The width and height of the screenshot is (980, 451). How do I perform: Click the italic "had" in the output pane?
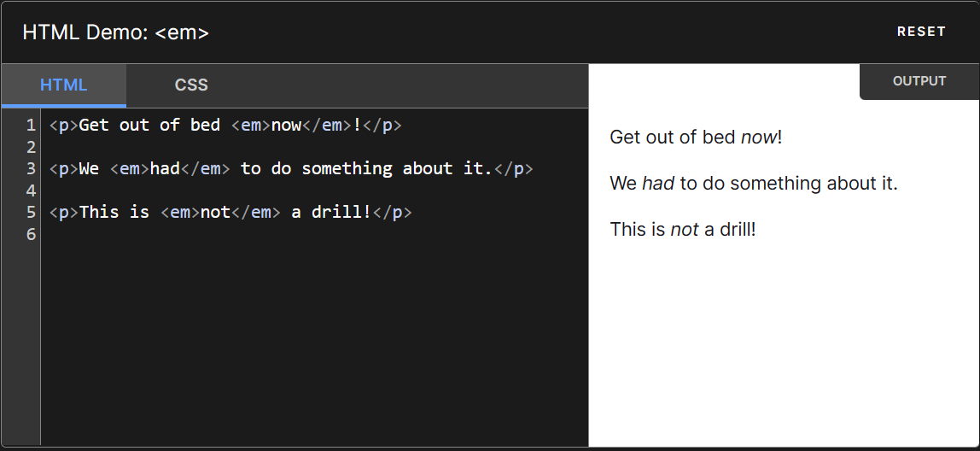[658, 184]
